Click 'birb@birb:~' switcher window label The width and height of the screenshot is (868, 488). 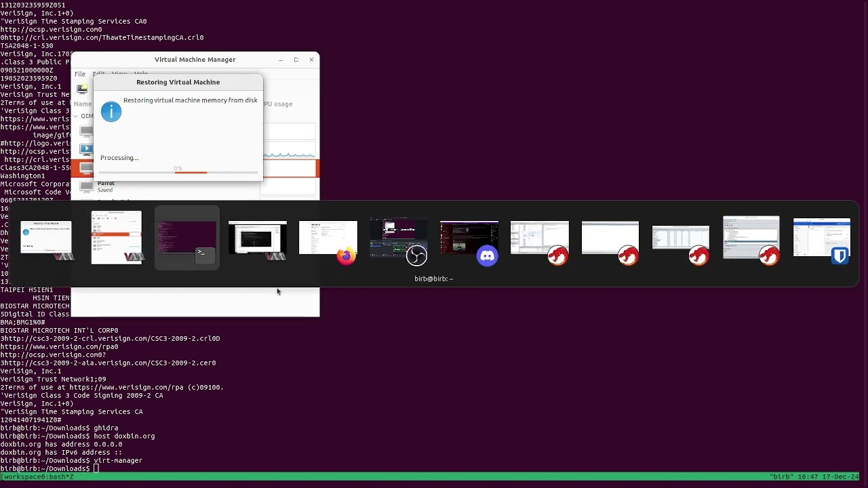point(434,279)
